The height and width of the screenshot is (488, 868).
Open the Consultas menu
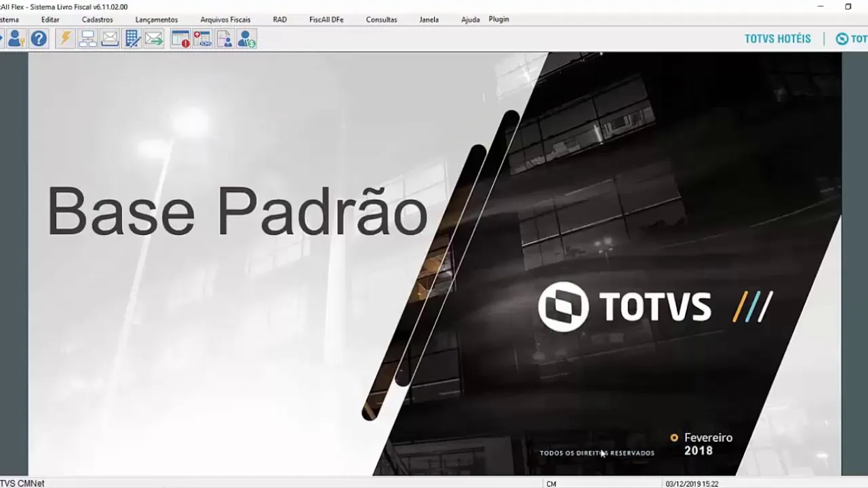pyautogui.click(x=382, y=20)
